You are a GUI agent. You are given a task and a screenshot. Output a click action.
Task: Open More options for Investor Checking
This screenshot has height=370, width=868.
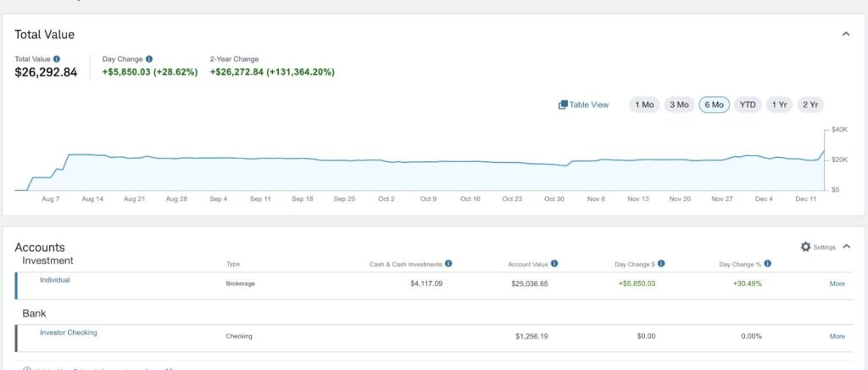pos(837,336)
